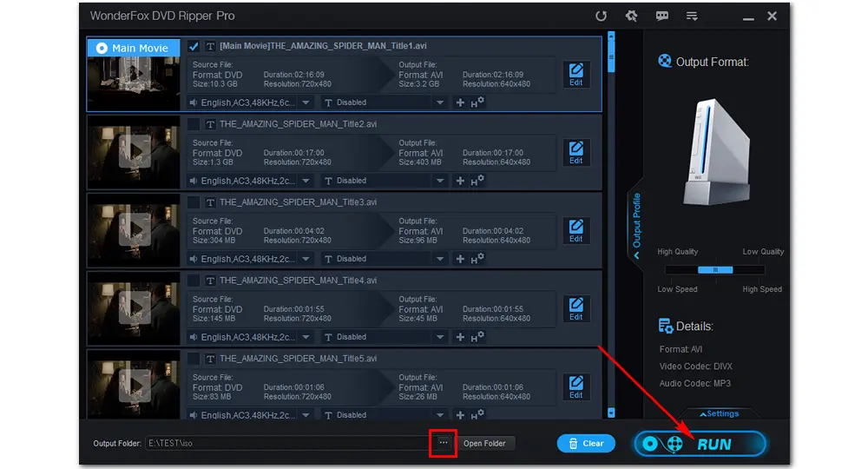
Task: Rename Title5 using the T icon
Action: [x=210, y=358]
